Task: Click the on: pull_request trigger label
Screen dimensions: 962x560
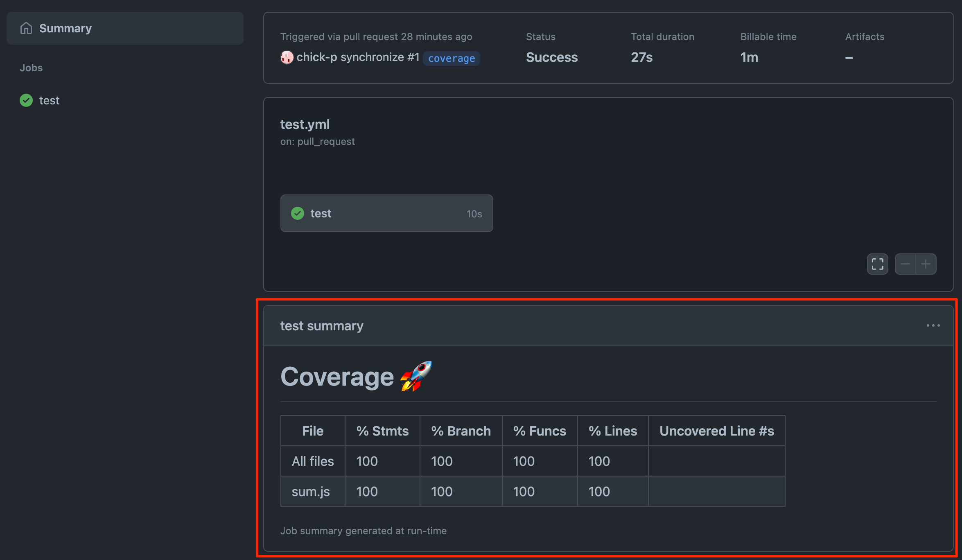Action: (x=317, y=141)
